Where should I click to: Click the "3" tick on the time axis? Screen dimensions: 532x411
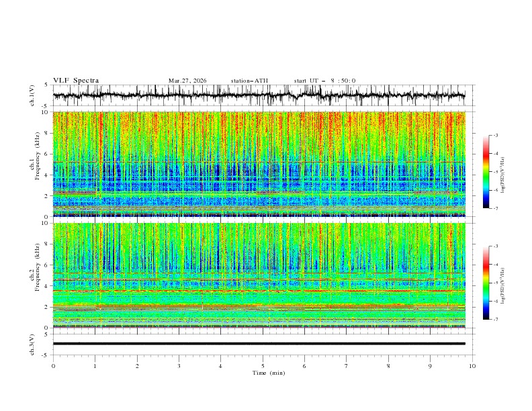point(179,366)
